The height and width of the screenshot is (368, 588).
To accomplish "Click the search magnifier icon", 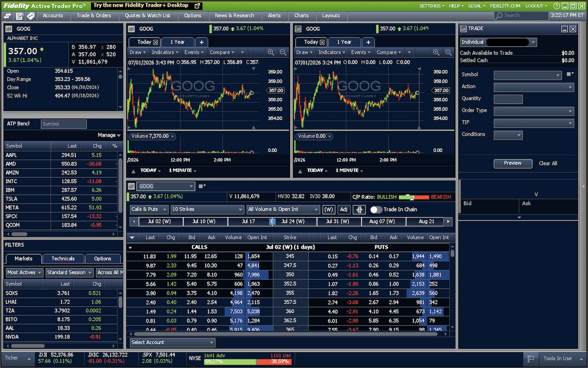I will tap(499, 16).
